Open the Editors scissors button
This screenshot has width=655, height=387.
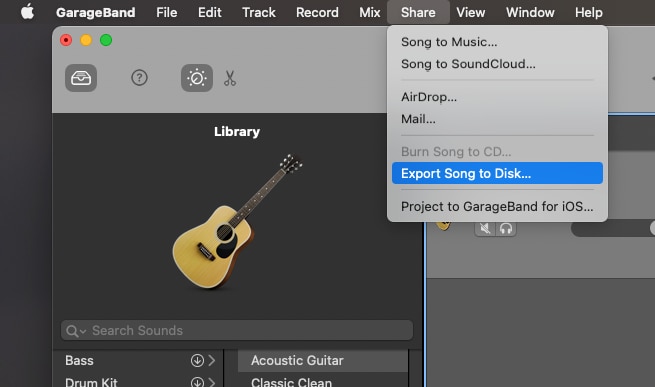pyautogui.click(x=230, y=78)
